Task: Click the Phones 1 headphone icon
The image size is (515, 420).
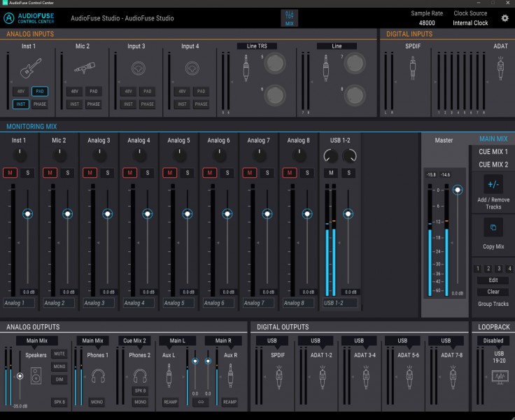Action: point(98,376)
